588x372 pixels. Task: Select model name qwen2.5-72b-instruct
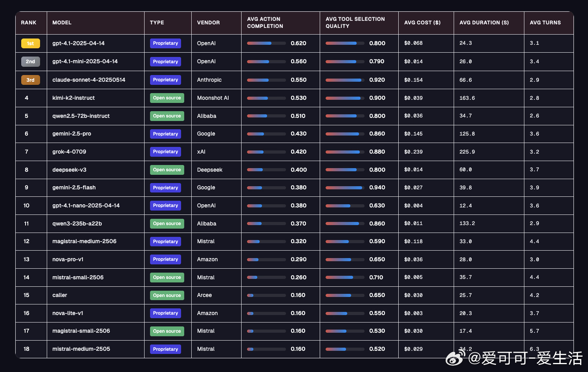point(81,116)
